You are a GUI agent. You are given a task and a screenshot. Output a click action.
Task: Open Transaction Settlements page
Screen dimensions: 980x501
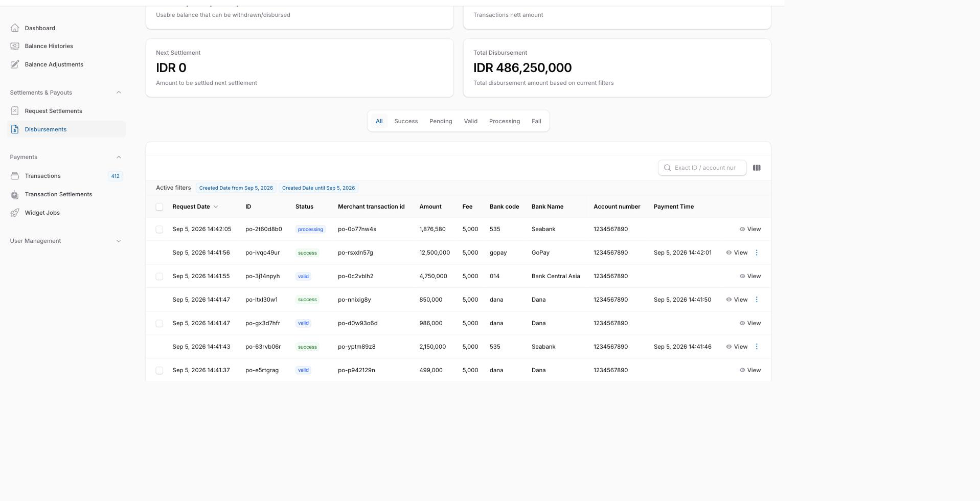point(66,194)
